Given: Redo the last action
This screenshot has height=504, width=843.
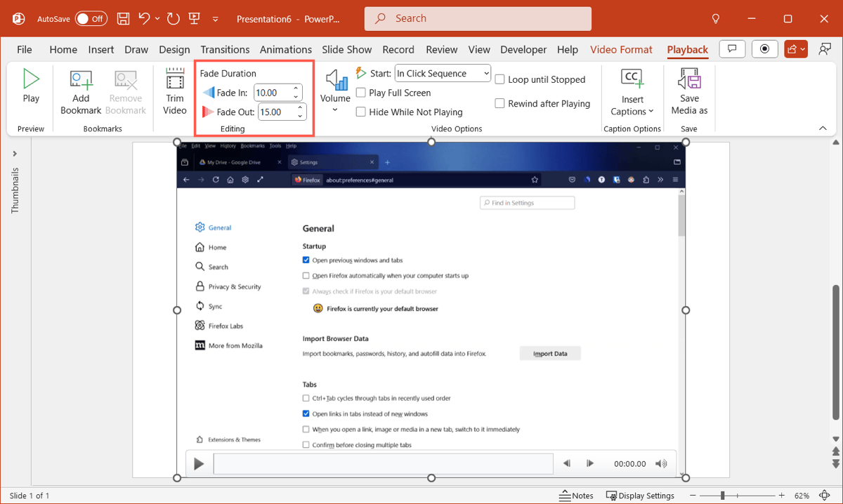Looking at the screenshot, I should click(x=174, y=19).
